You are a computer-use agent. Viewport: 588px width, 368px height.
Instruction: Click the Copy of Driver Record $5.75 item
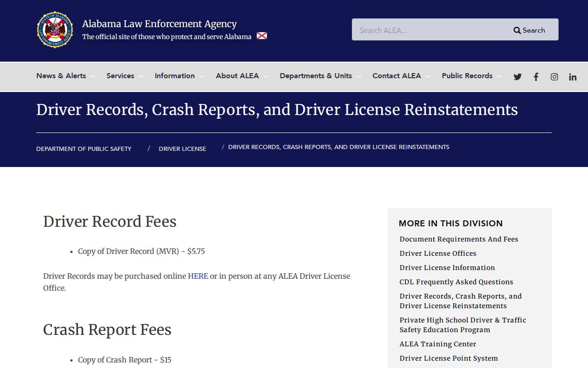tap(141, 251)
